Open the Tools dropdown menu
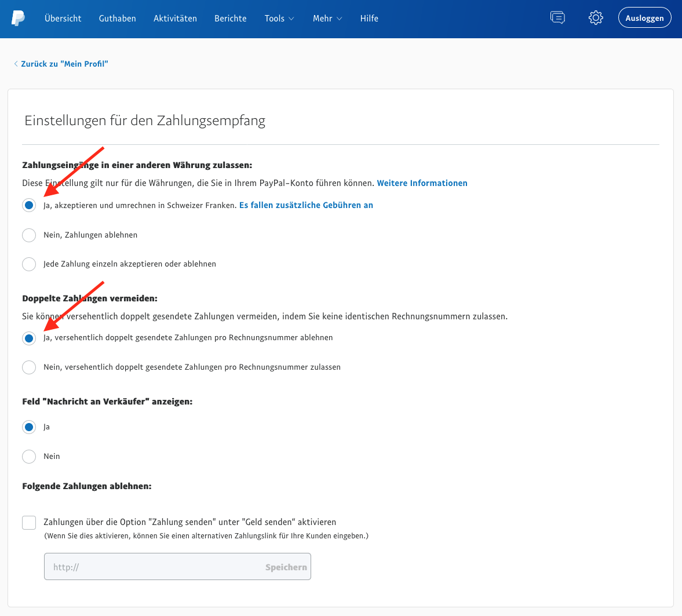 click(279, 18)
